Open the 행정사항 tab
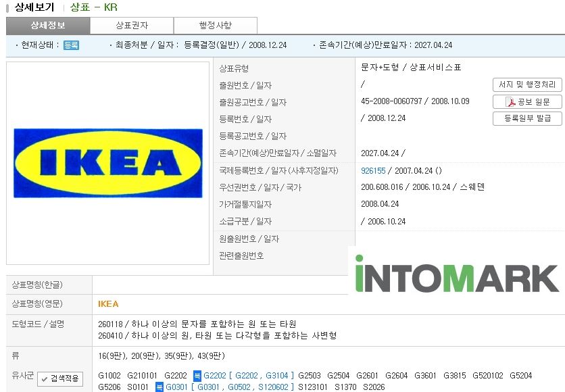The width and height of the screenshot is (565, 392). click(216, 25)
